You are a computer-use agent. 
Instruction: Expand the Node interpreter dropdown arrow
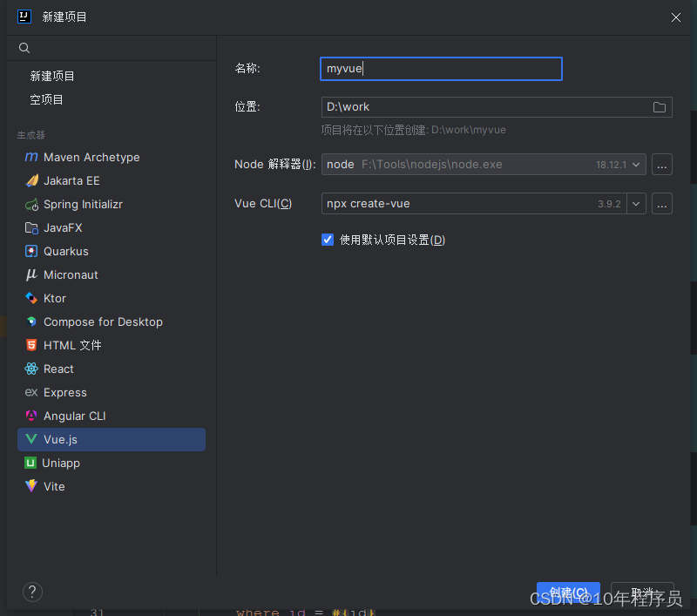click(636, 165)
